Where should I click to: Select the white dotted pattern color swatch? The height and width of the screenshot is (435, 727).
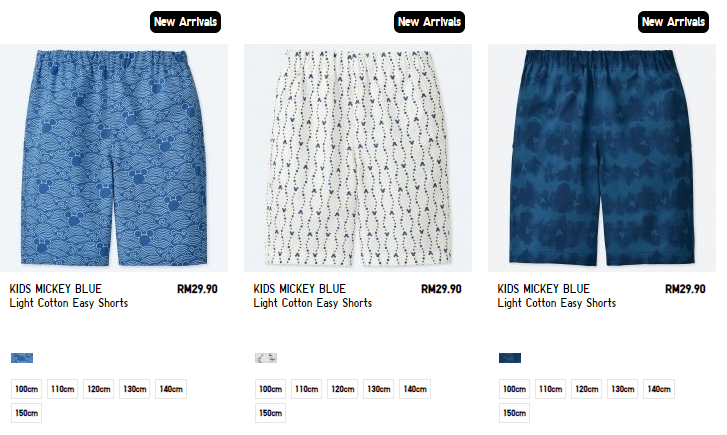(x=266, y=358)
